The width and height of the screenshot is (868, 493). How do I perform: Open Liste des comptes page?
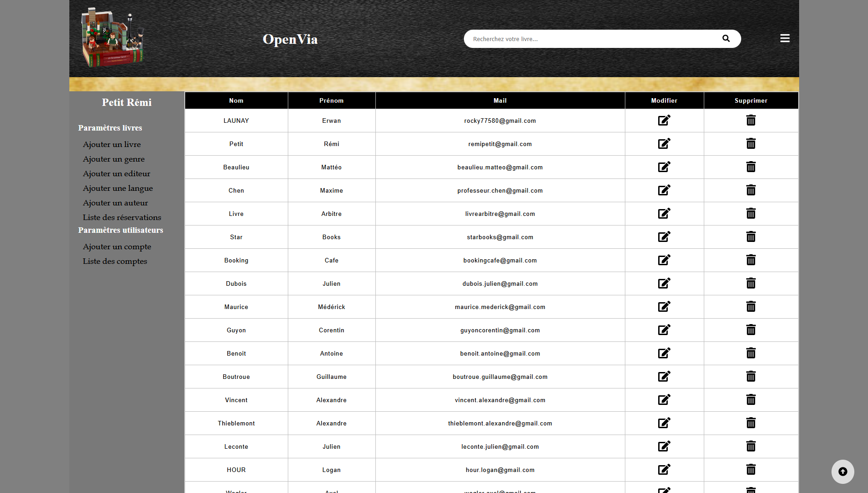[x=115, y=261]
